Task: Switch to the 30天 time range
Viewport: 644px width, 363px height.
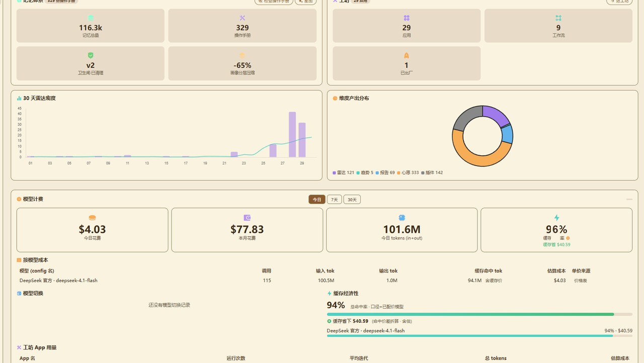Action: 352,200
